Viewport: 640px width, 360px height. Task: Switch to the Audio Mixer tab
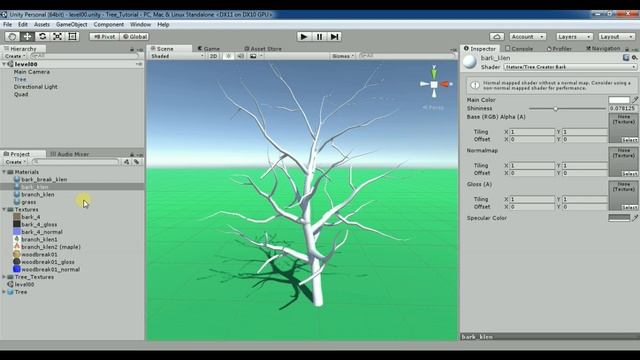(x=69, y=154)
